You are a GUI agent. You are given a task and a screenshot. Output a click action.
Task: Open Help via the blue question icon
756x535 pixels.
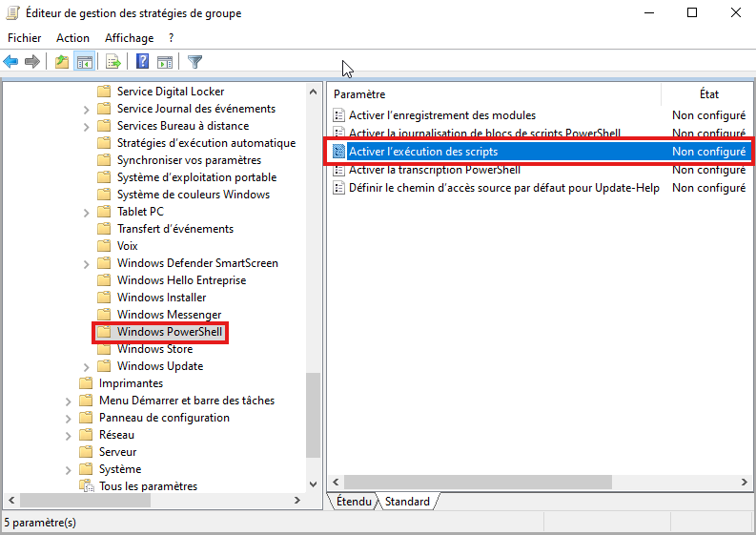pos(142,61)
